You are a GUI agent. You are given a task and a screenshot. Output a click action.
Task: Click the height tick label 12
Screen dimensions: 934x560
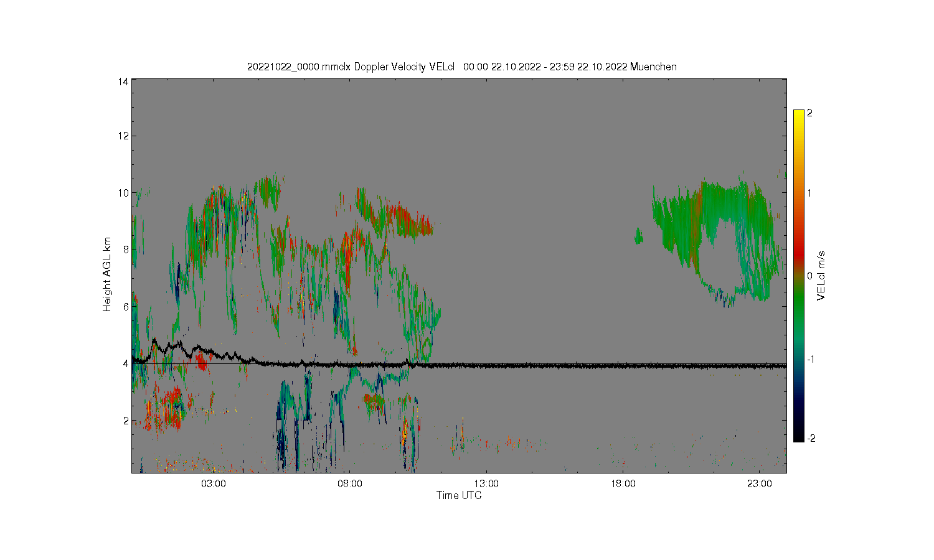pos(123,136)
